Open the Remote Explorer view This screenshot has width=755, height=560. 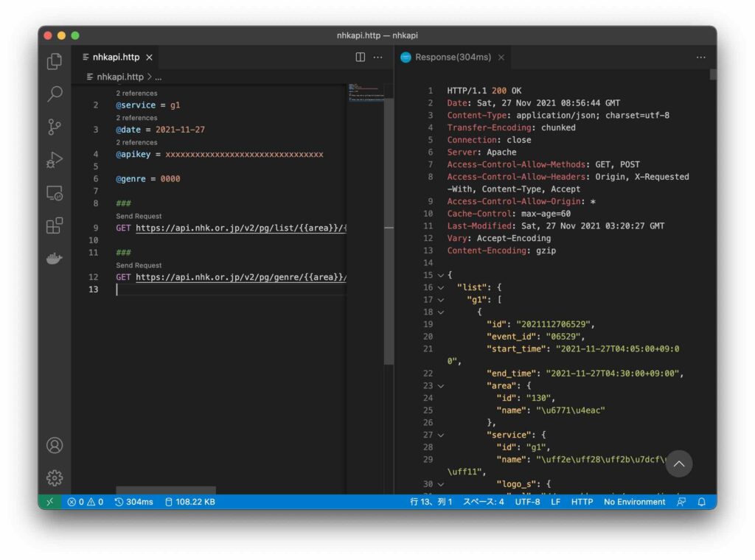coord(55,193)
